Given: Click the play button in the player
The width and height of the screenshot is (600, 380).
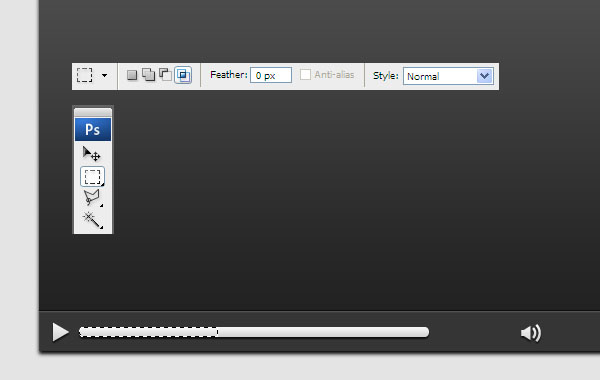Looking at the screenshot, I should coord(60,332).
